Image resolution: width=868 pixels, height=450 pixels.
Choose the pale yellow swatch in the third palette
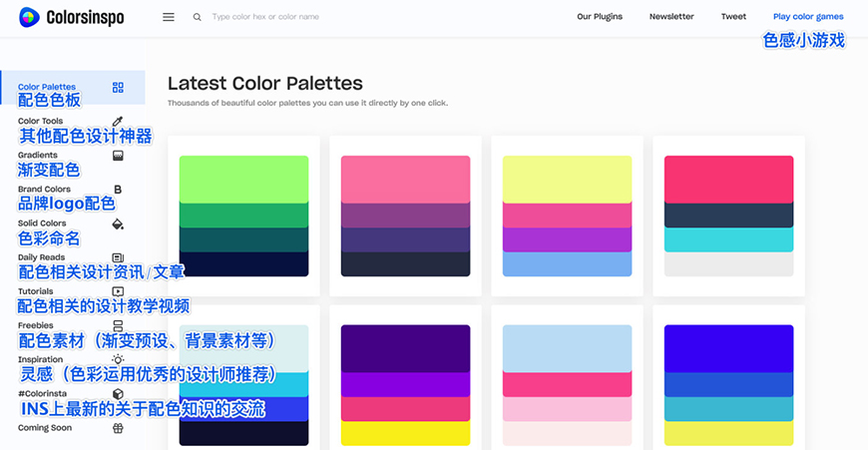[567, 180]
